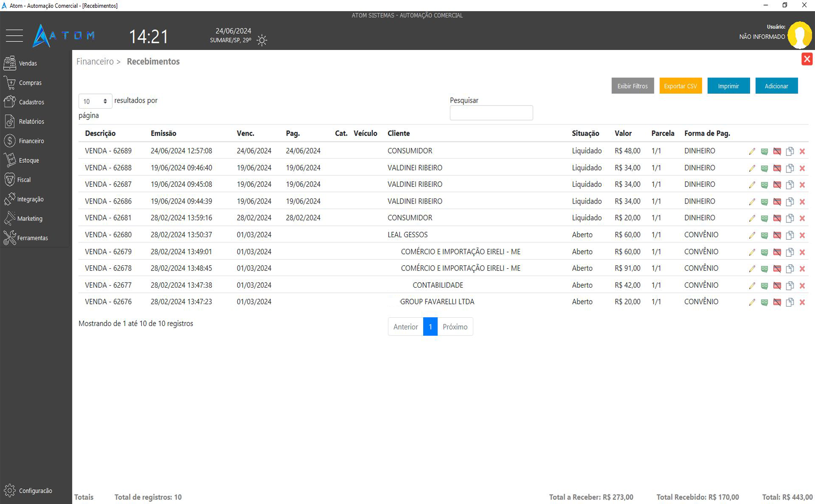The image size is (815, 504).
Task: Open the Vendas menu in sidebar
Action: [28, 63]
